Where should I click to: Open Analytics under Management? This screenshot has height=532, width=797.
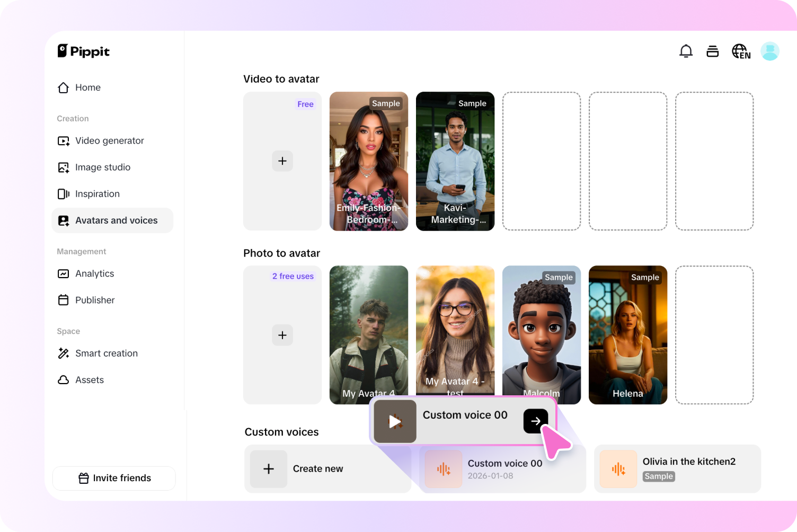click(95, 273)
